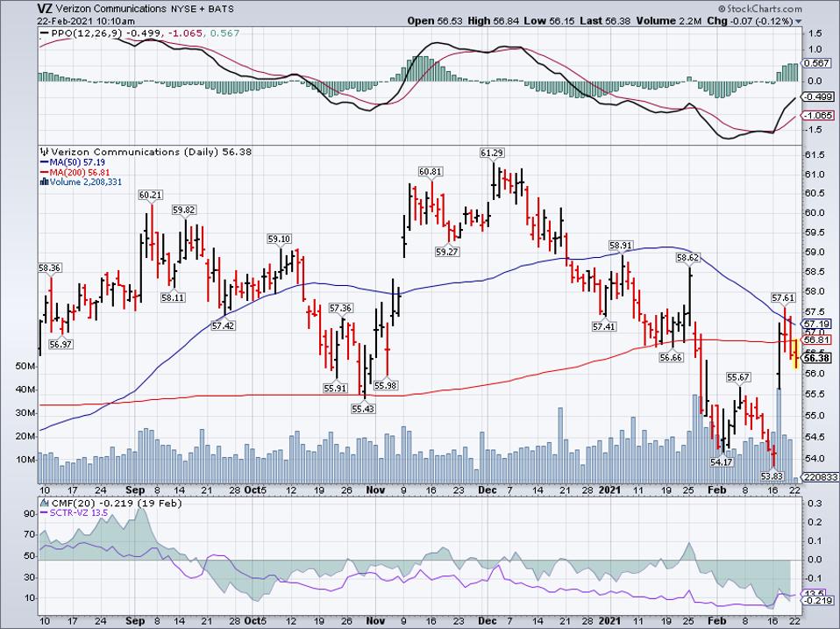Click the 59.27 price label
This screenshot has height=629, width=840.
(x=447, y=251)
